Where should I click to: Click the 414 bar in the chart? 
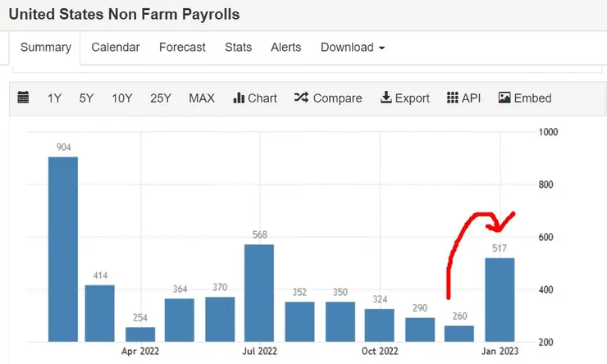100,314
